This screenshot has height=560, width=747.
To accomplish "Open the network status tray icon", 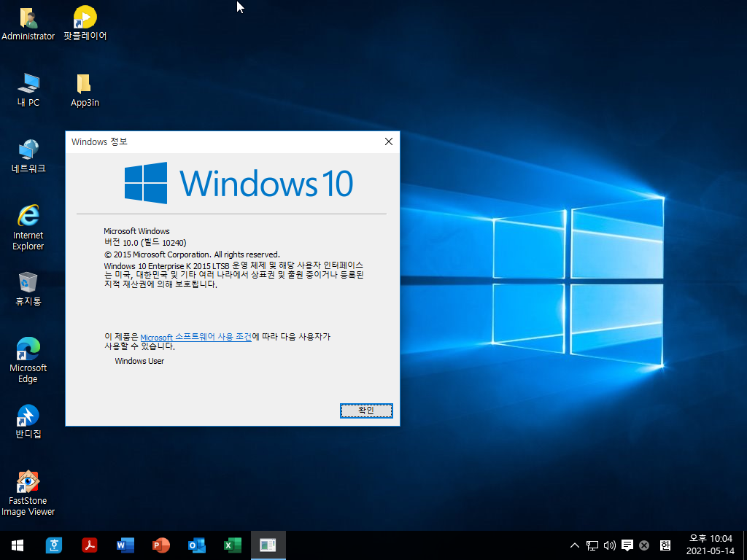I will coord(592,545).
